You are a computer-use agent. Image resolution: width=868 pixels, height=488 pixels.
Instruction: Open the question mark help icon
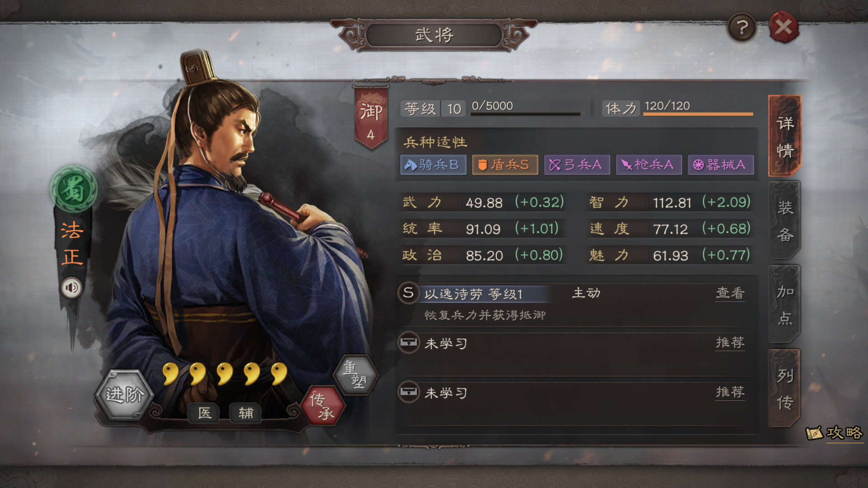tap(741, 28)
